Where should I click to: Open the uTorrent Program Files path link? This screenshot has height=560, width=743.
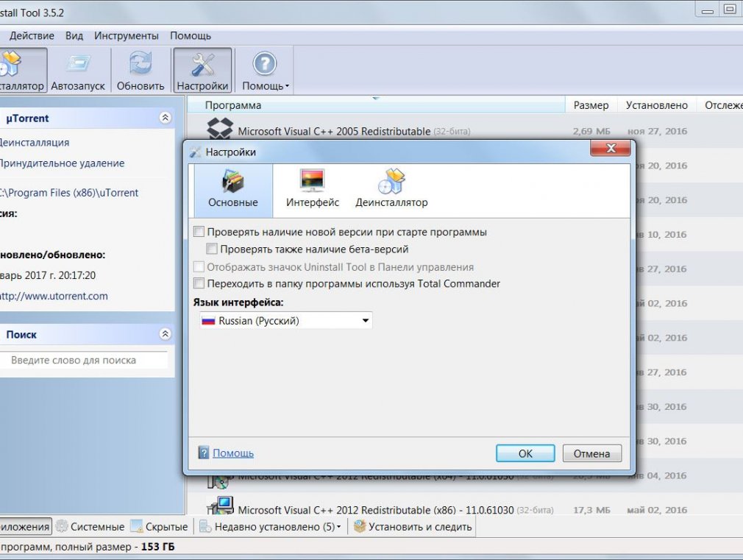[x=69, y=193]
